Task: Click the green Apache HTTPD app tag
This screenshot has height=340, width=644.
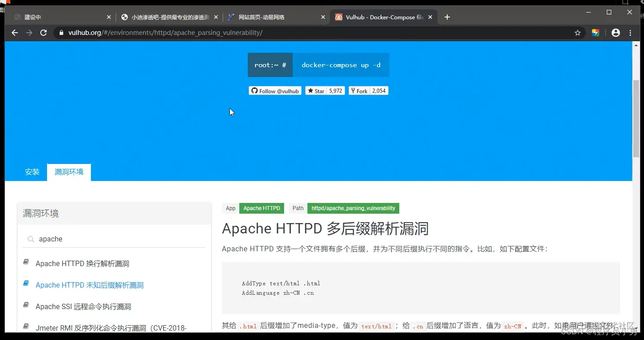Action: click(262, 208)
